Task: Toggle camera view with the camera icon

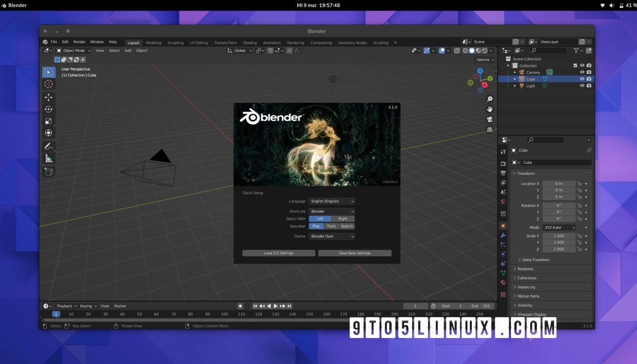Action: tap(490, 119)
